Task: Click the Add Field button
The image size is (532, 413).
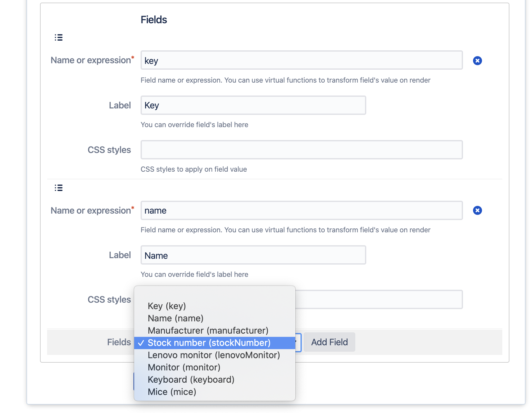Action: (x=329, y=342)
